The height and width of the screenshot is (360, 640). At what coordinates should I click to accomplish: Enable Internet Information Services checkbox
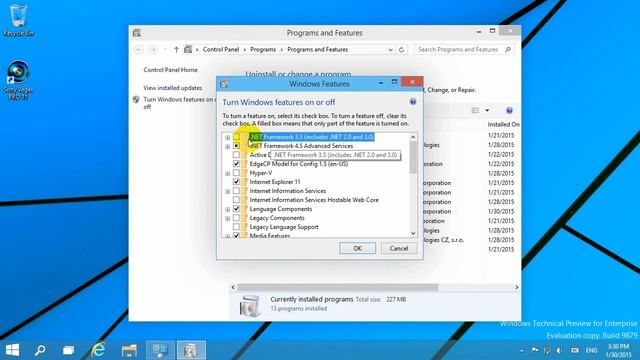(x=236, y=191)
